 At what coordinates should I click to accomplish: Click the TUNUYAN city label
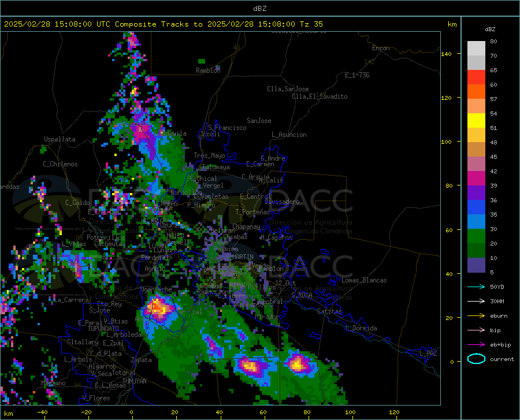tap(134, 381)
